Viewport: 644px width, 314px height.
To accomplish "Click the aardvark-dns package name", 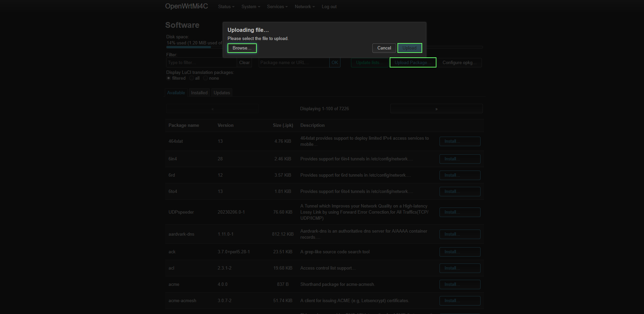I will point(181,234).
